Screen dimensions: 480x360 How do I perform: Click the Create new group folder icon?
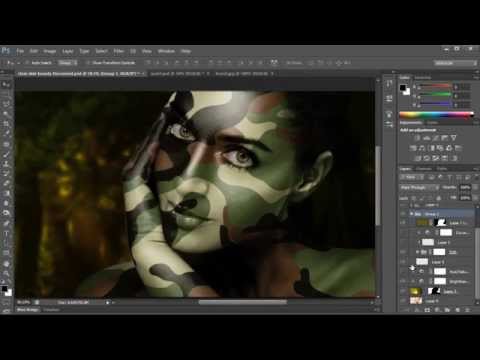[x=447, y=310]
